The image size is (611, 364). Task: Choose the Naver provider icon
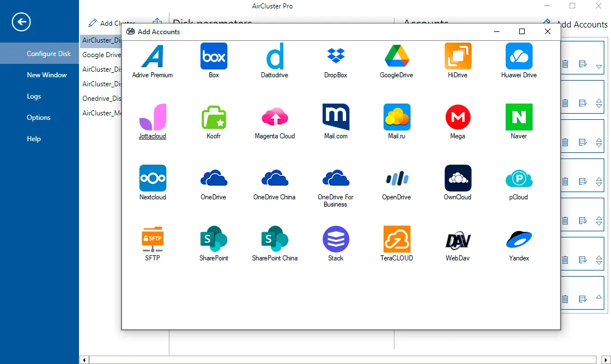519,117
